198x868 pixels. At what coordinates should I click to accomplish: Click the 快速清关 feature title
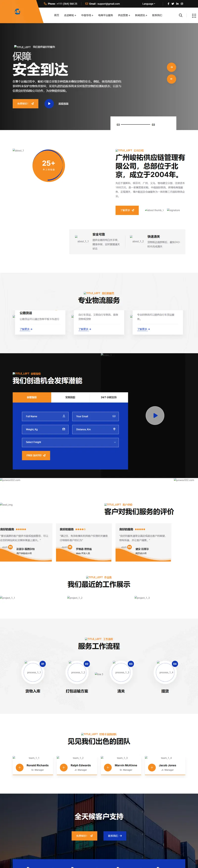click(x=154, y=237)
